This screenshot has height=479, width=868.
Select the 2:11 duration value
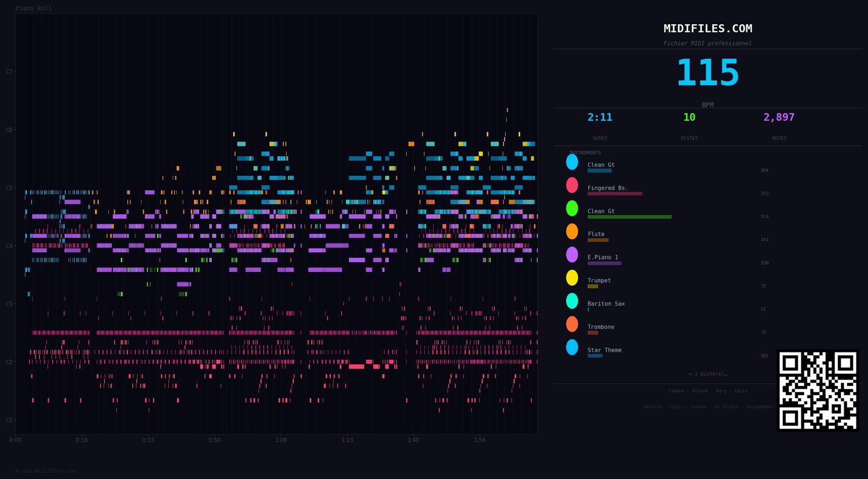pos(599,117)
